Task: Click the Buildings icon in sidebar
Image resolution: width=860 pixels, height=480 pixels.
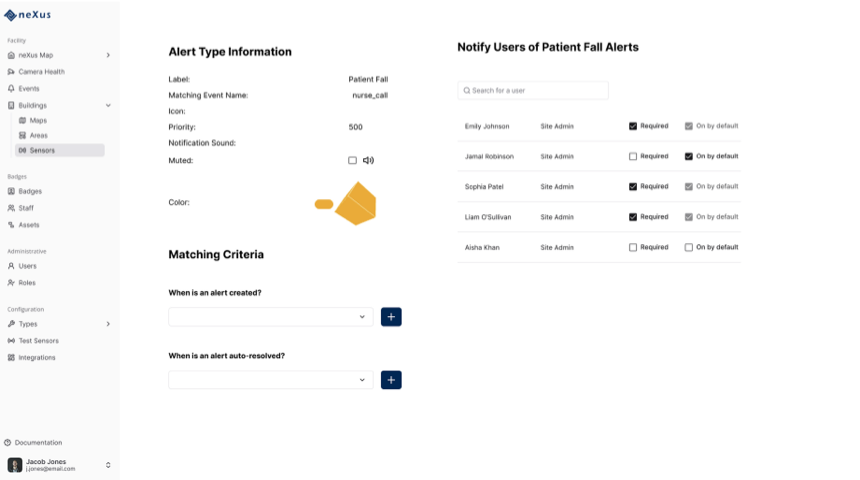Action: click(x=11, y=105)
